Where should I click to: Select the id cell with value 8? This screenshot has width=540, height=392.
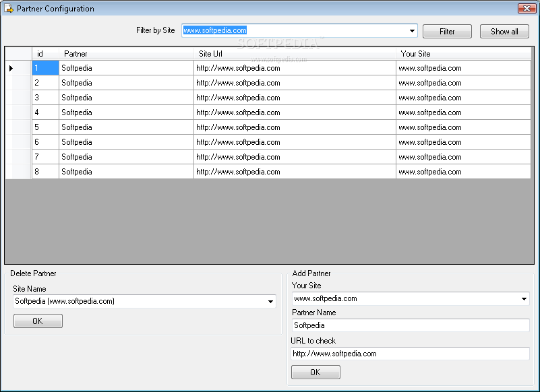click(45, 172)
